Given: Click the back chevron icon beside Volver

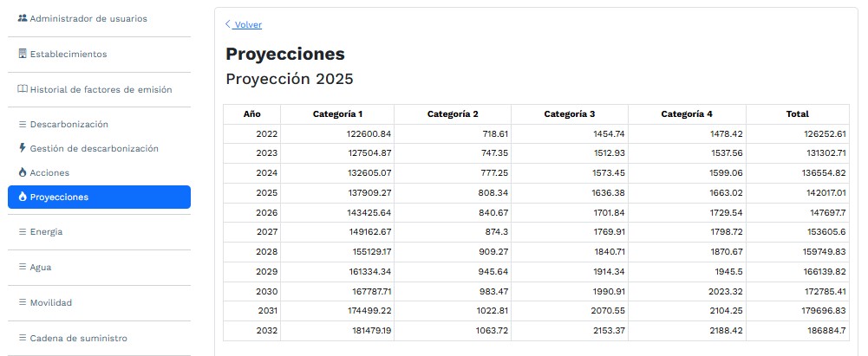Looking at the screenshot, I should pyautogui.click(x=228, y=24).
